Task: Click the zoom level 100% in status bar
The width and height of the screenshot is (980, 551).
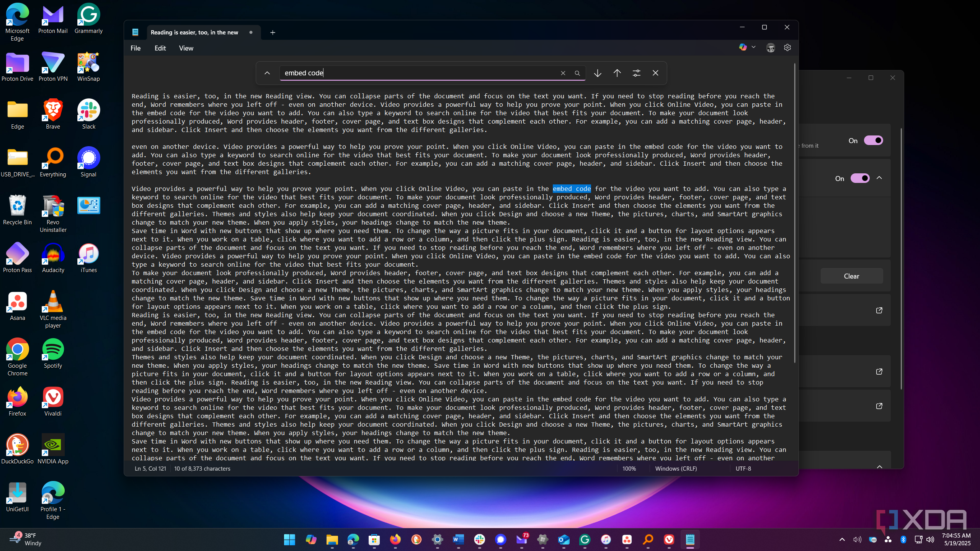Action: coord(629,469)
